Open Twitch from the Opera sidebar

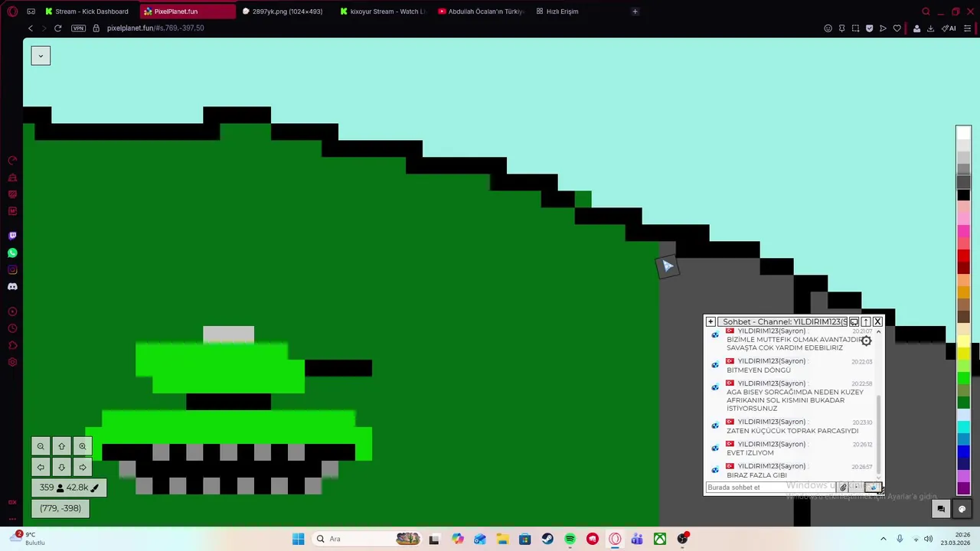[12, 236]
